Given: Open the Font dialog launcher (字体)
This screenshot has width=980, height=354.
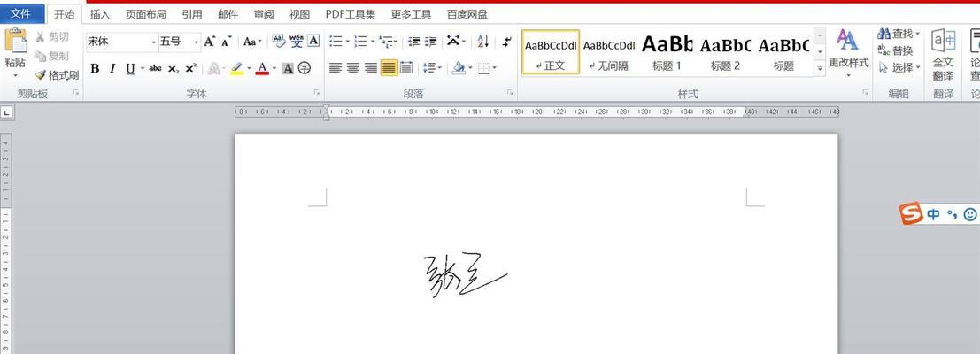Looking at the screenshot, I should (x=317, y=92).
